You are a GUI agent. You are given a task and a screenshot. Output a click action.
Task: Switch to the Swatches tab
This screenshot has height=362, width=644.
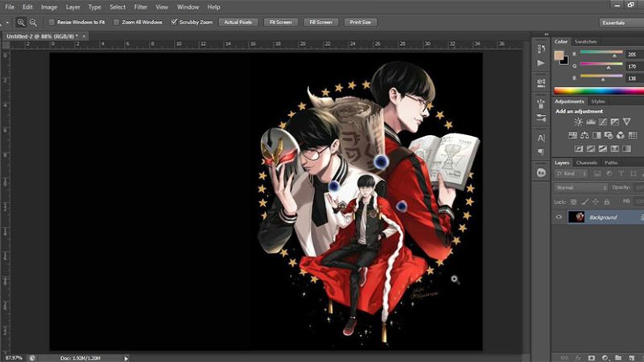coord(585,42)
